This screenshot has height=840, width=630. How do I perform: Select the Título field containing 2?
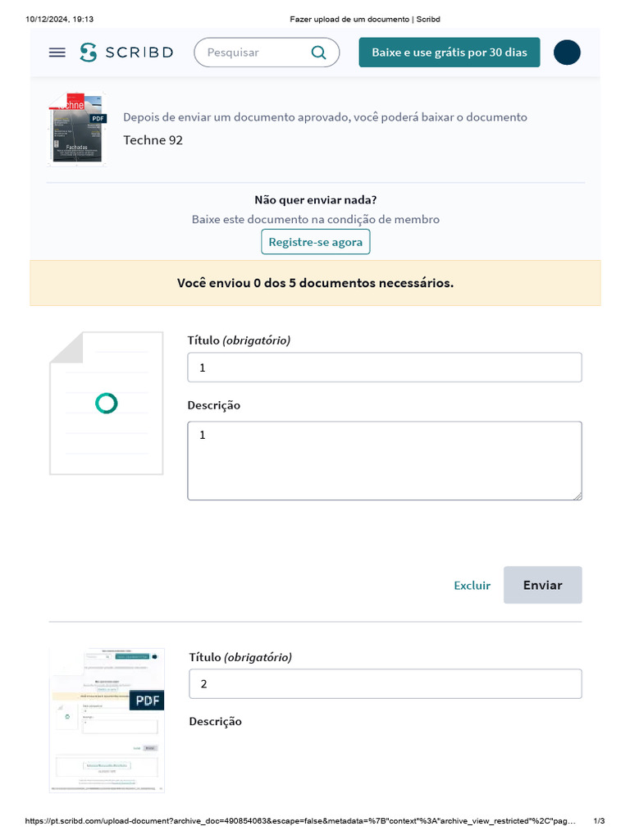(x=385, y=684)
